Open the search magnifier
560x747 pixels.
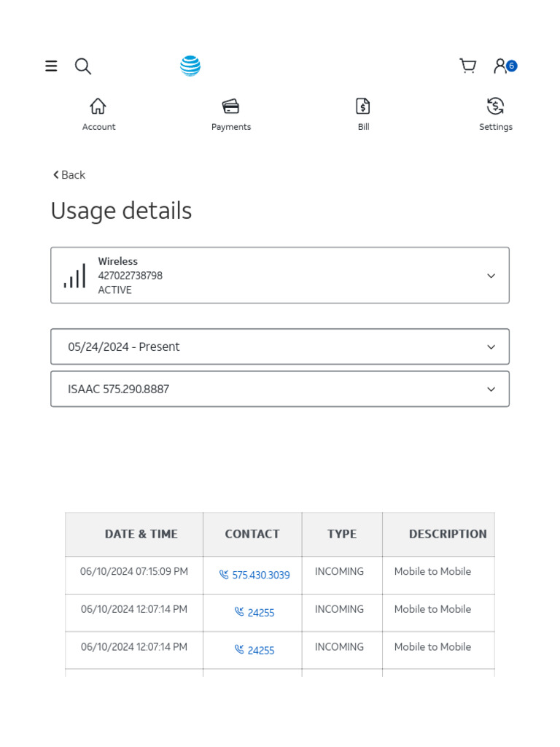(83, 66)
